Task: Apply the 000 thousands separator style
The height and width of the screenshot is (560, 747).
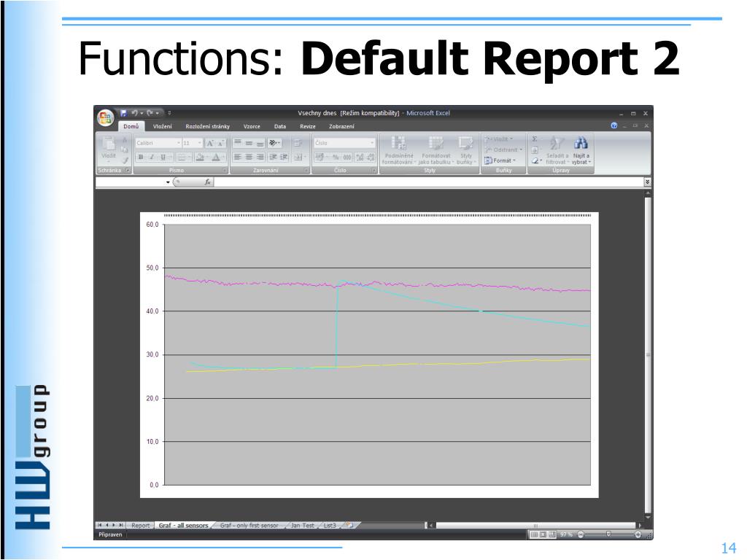Action: coord(347,157)
